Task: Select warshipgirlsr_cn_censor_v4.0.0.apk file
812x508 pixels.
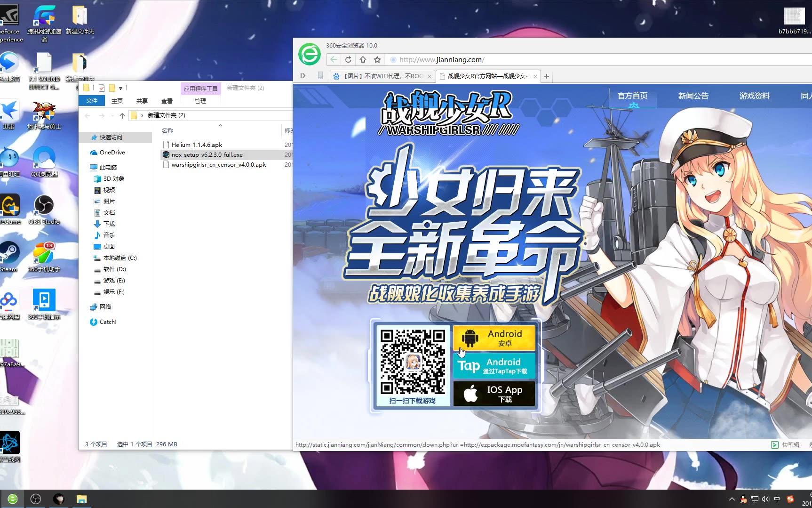Action: pyautogui.click(x=219, y=165)
